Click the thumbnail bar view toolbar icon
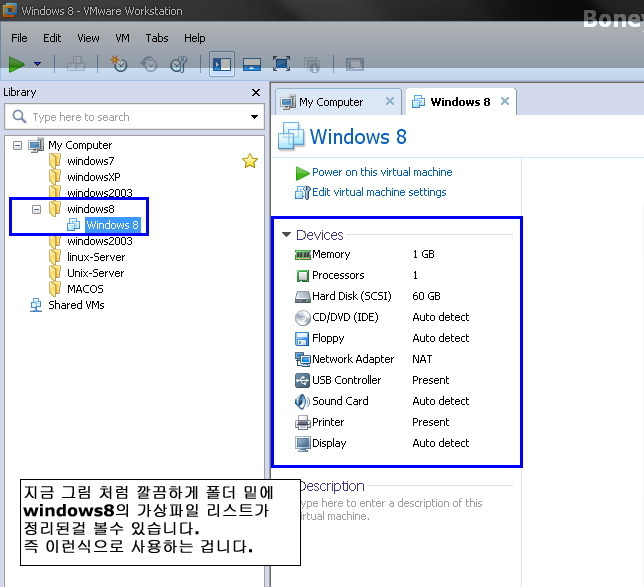Screen dimensions: 644x587 pyautogui.click(x=252, y=64)
